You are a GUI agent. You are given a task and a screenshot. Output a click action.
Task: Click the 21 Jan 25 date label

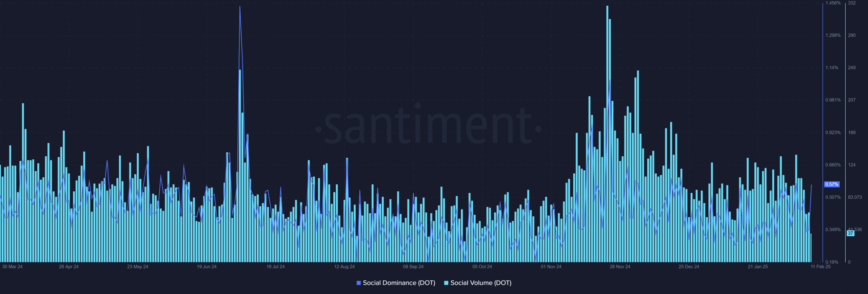(x=758, y=267)
